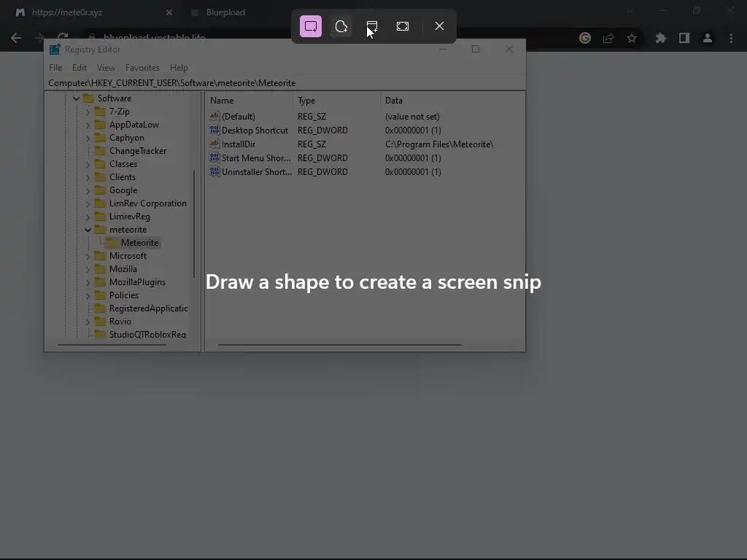Select the Uninstaller Shortcut value
Image resolution: width=747 pixels, height=560 pixels.
(x=256, y=172)
